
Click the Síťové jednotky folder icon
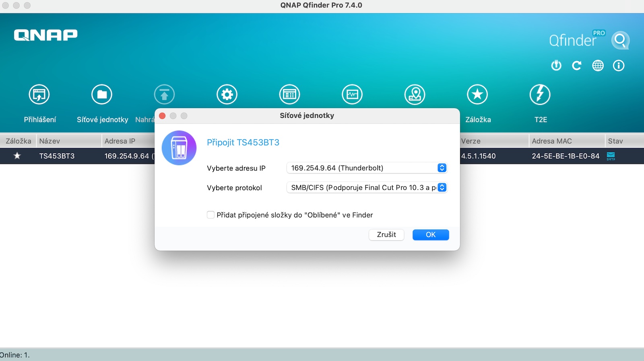102,94
